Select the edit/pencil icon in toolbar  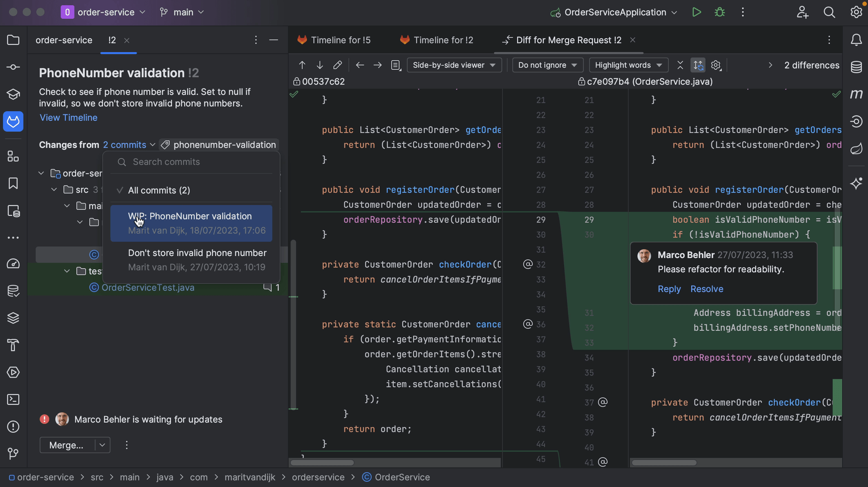tap(337, 65)
